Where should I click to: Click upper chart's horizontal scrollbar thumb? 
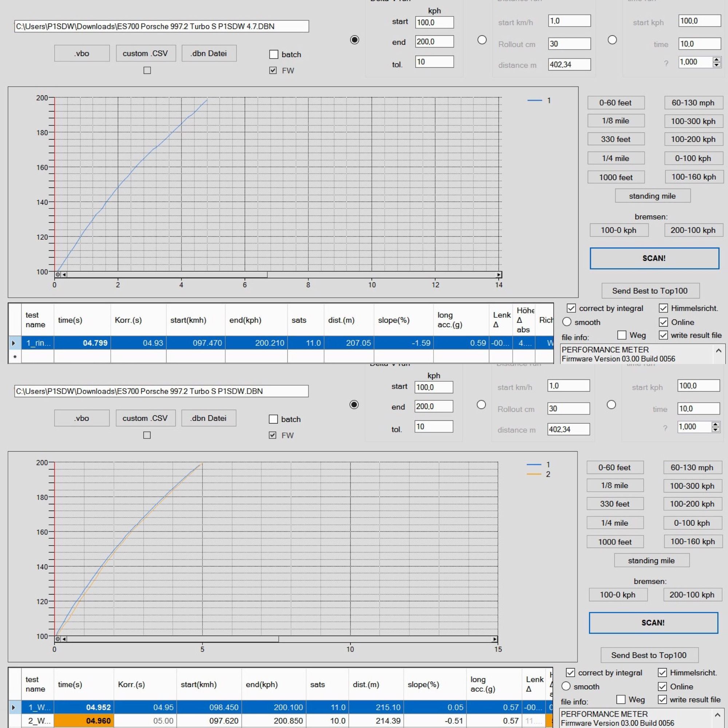pyautogui.click(x=167, y=275)
